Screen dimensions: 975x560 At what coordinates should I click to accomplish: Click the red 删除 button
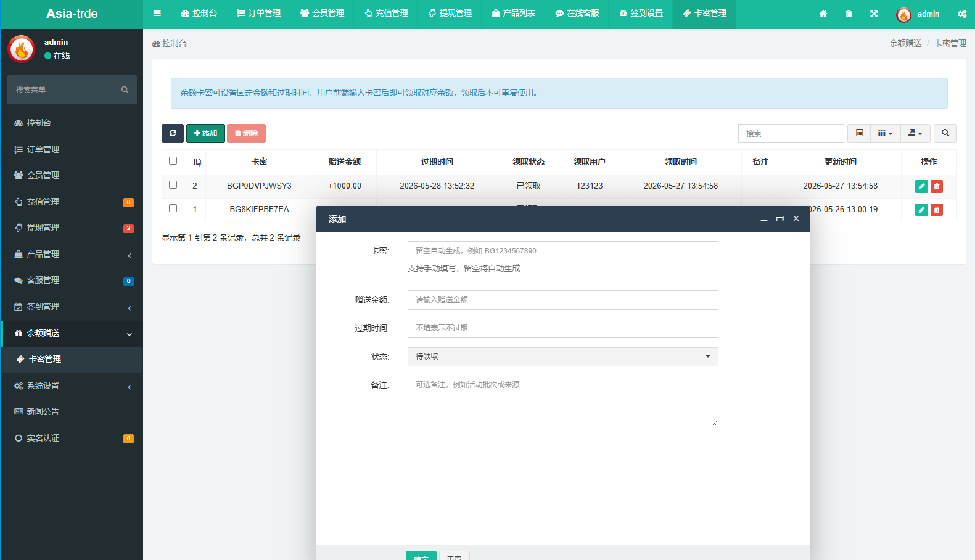point(246,133)
